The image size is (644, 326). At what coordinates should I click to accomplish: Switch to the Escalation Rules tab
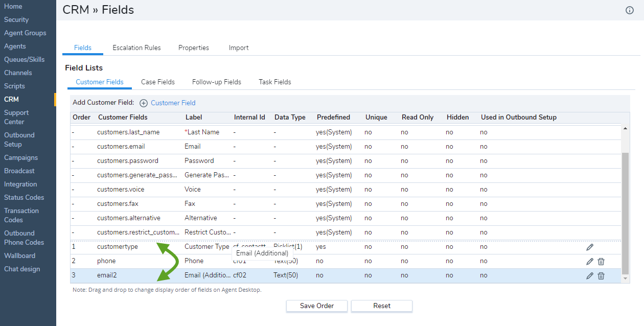pyautogui.click(x=136, y=48)
